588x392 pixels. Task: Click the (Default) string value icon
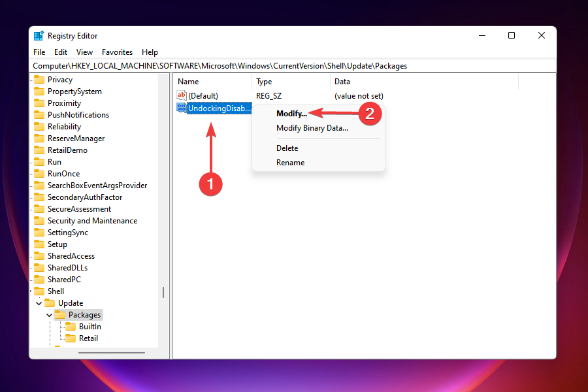(x=182, y=96)
